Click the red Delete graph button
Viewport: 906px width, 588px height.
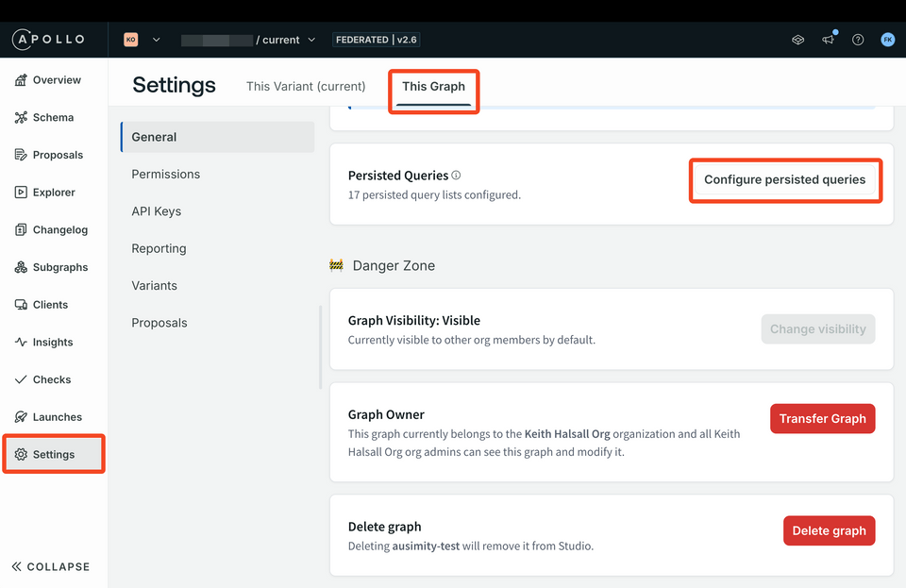click(830, 530)
